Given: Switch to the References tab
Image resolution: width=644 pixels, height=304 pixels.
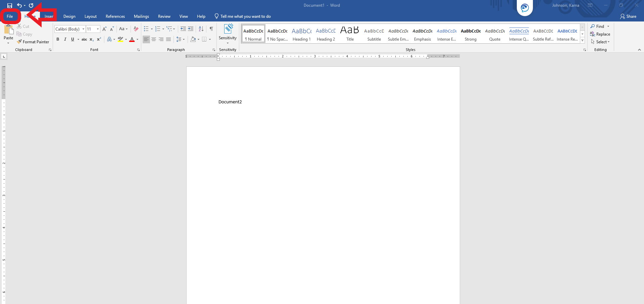Looking at the screenshot, I should coord(115,16).
